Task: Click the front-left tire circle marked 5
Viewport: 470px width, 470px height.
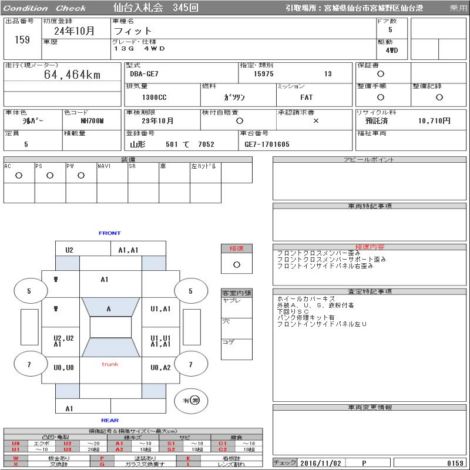Action: (x=30, y=291)
